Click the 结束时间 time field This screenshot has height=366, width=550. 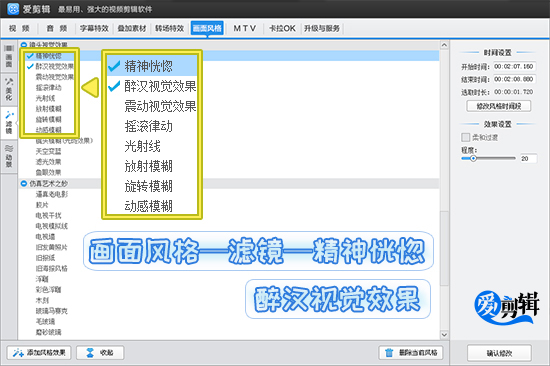pyautogui.click(x=514, y=79)
